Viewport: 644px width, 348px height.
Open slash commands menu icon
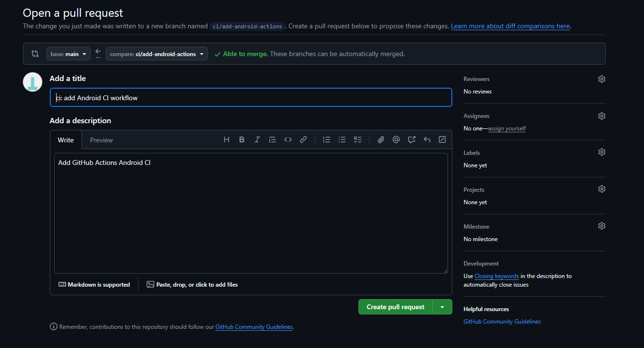[x=442, y=139]
